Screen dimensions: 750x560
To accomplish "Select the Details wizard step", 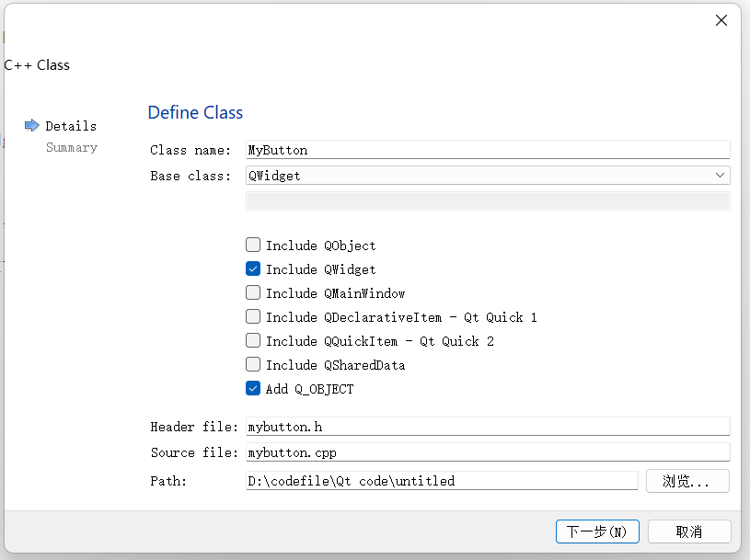I will click(71, 126).
